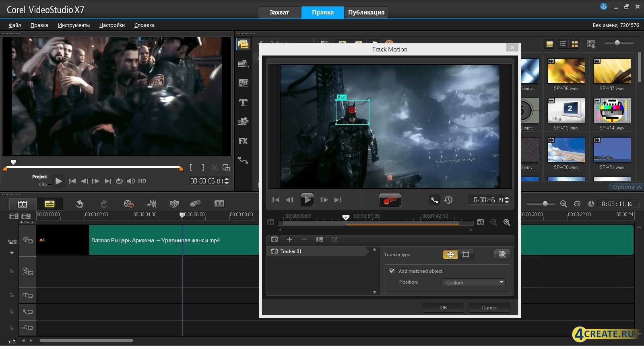Open Auto Music / instant project icon

point(174,204)
